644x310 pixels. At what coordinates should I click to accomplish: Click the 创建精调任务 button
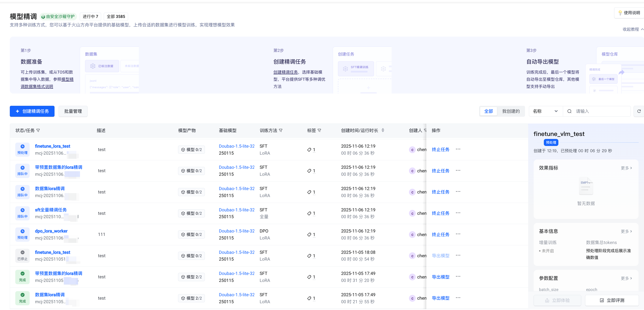click(32, 111)
